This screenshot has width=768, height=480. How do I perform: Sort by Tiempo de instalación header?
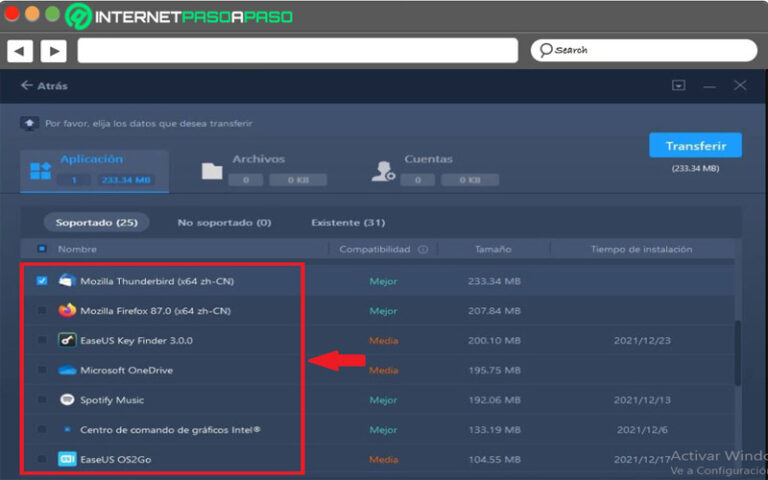click(642, 249)
